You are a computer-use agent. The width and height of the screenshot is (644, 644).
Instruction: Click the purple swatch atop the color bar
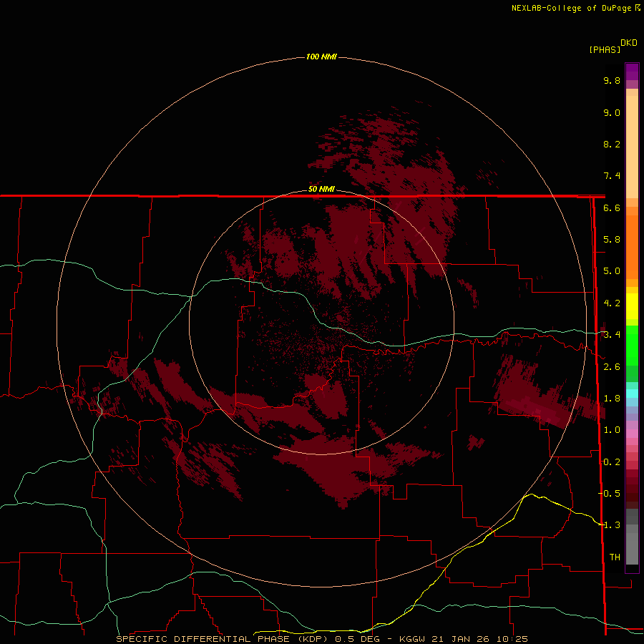(x=632, y=72)
